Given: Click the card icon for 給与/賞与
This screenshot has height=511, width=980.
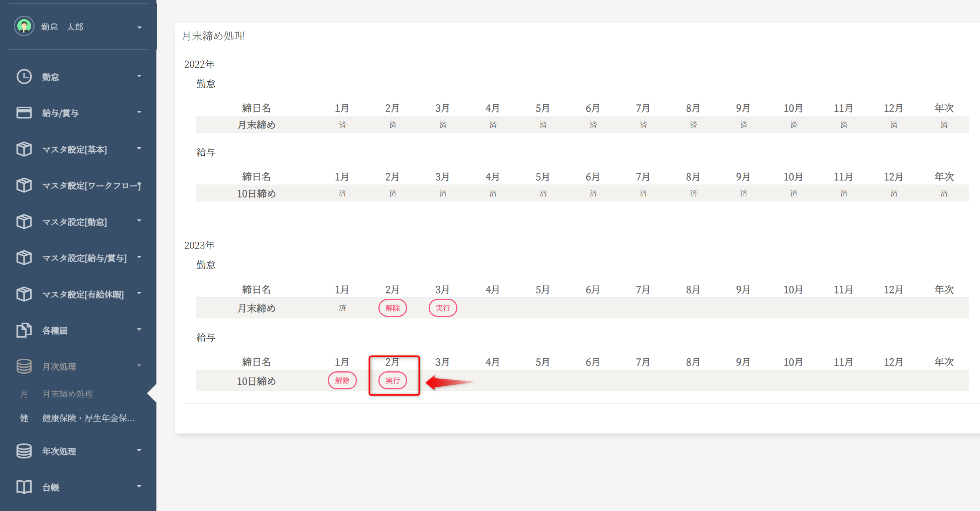Looking at the screenshot, I should coord(24,113).
